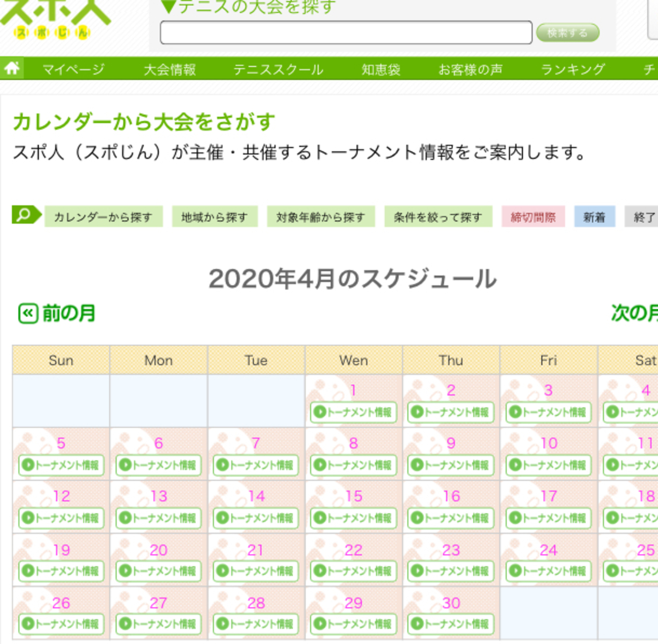Image resolution: width=658 pixels, height=644 pixels.
Task: Open tournament info for April 12
Action: (61, 518)
